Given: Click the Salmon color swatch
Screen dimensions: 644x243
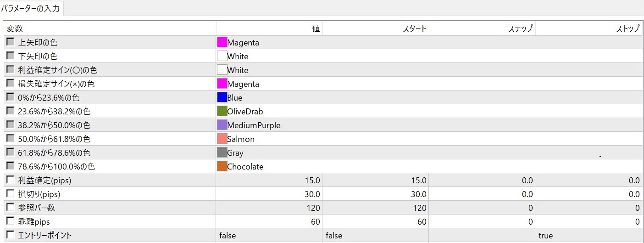Looking at the screenshot, I should [222, 139].
